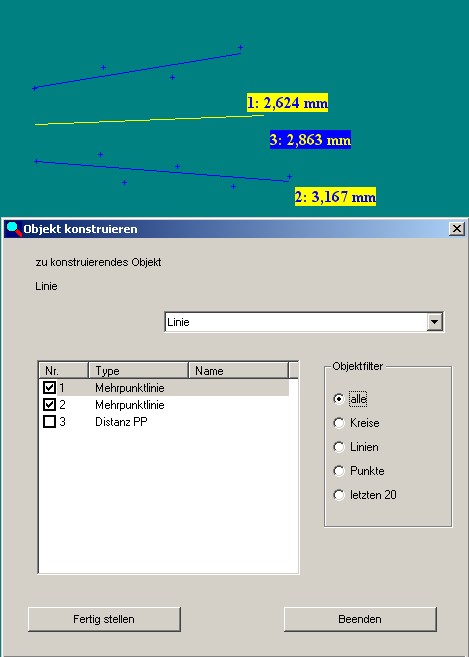
Task: Click the Beenden button
Action: pos(360,619)
